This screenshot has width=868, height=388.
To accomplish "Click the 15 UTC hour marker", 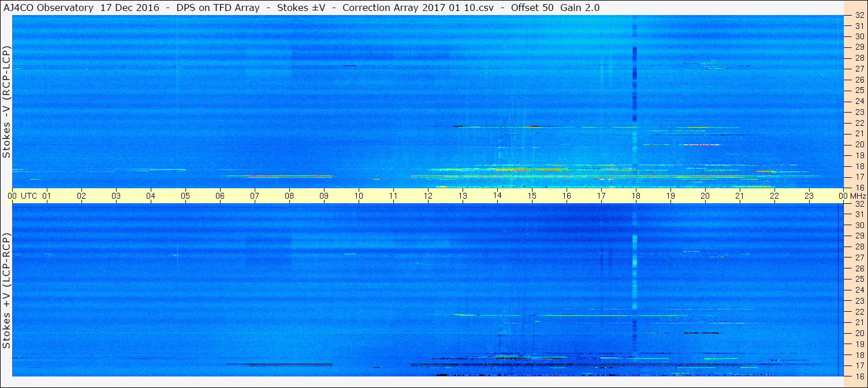I will (x=532, y=196).
